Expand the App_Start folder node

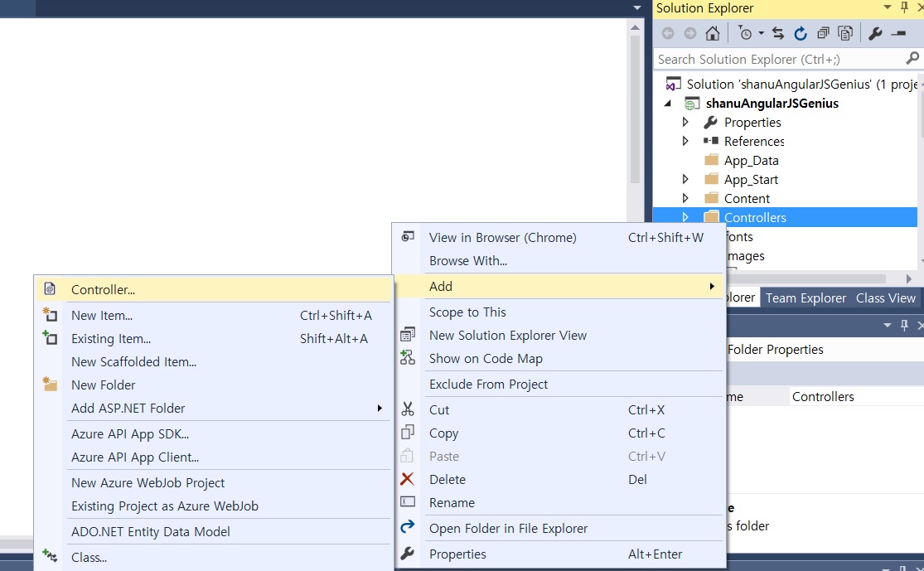(685, 179)
